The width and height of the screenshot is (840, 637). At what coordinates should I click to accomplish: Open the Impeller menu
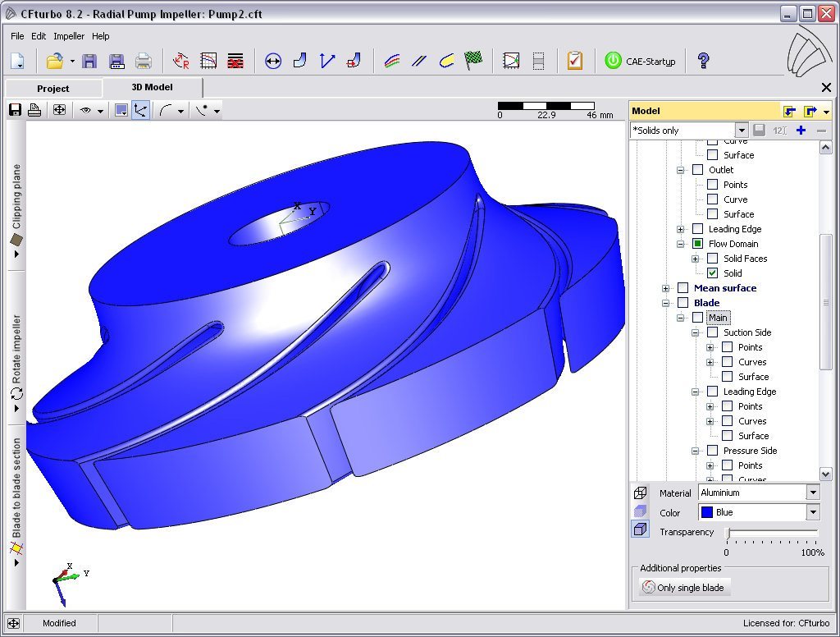pos(69,36)
